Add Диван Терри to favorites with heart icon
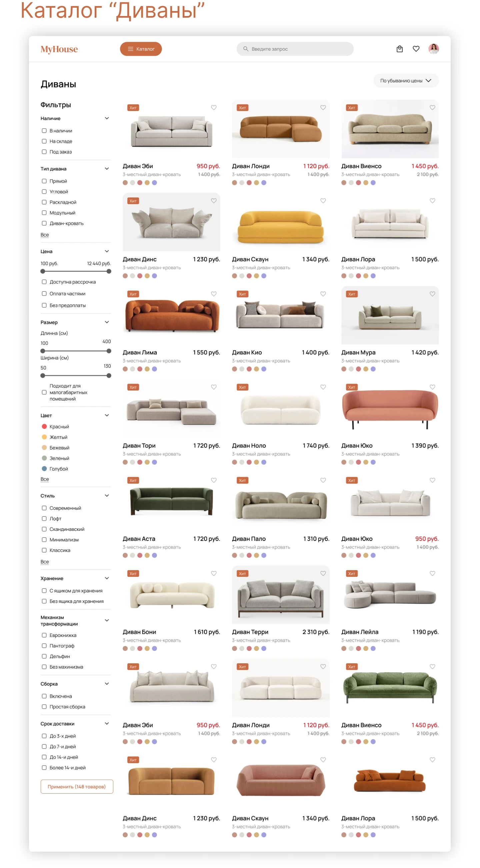 coord(323,573)
